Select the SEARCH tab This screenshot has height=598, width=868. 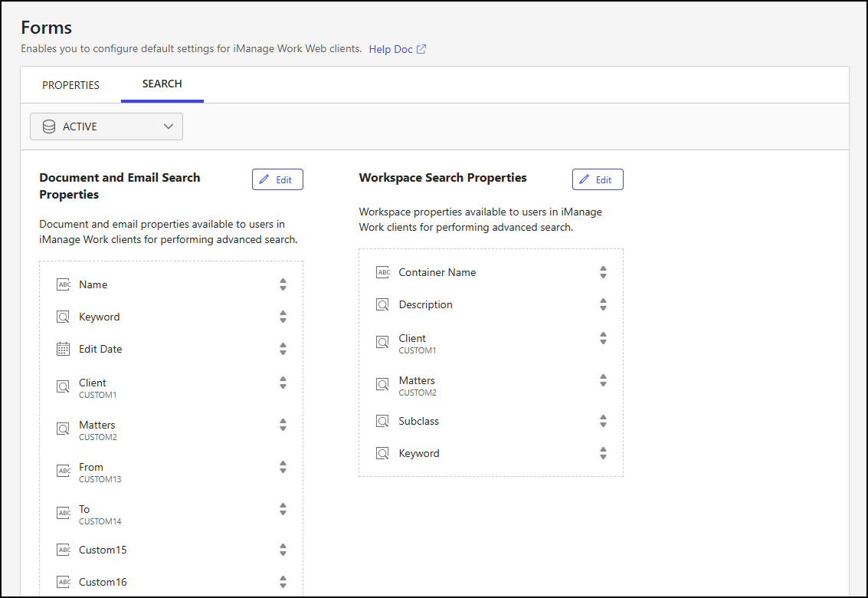[x=162, y=84]
